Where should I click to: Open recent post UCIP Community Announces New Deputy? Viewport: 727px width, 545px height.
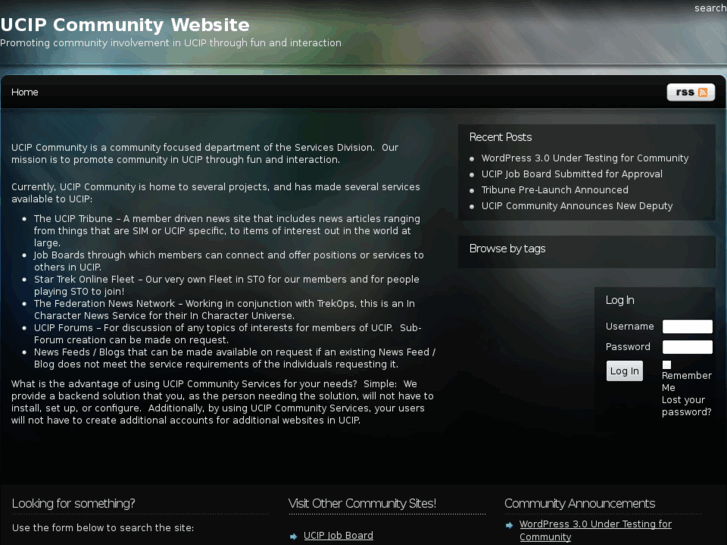coord(577,205)
